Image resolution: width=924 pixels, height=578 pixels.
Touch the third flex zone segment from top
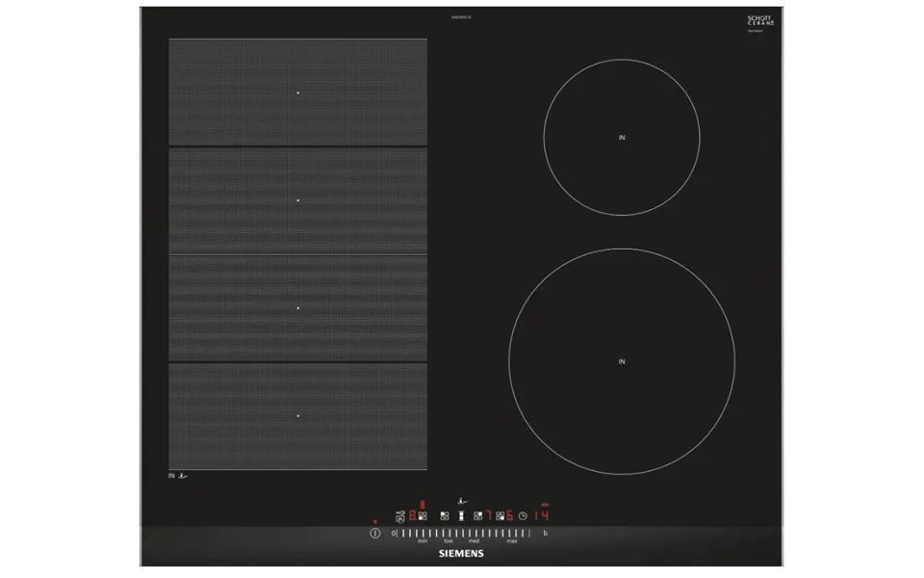tap(297, 308)
